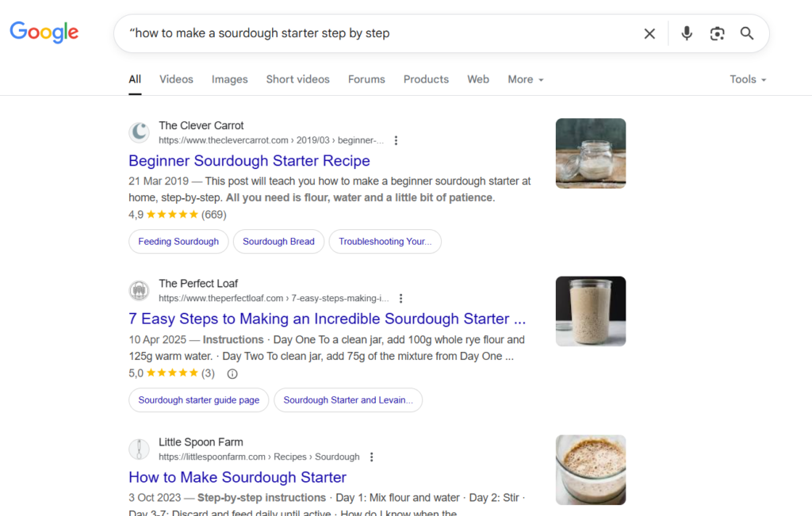Click the rating info icon beside (3)
Viewport: 812px width, 516px height.
point(232,373)
